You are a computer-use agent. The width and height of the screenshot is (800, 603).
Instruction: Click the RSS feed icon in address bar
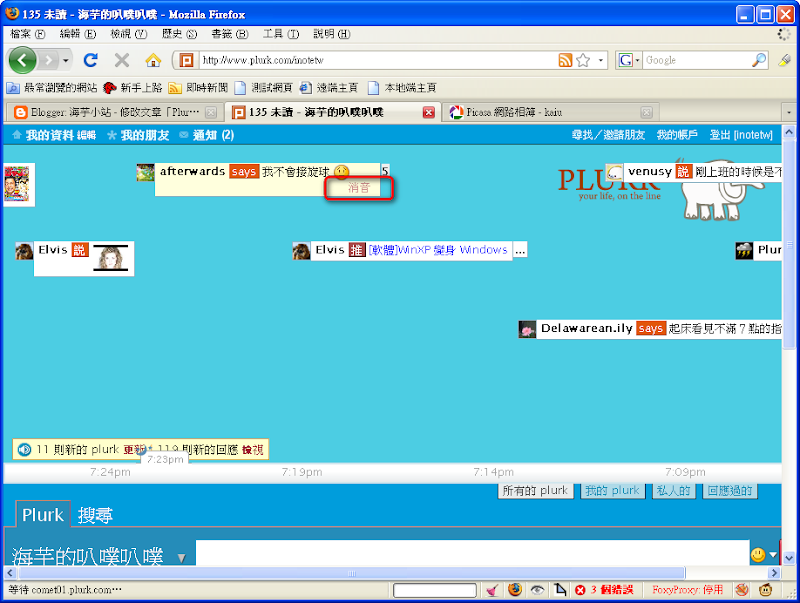pos(565,60)
